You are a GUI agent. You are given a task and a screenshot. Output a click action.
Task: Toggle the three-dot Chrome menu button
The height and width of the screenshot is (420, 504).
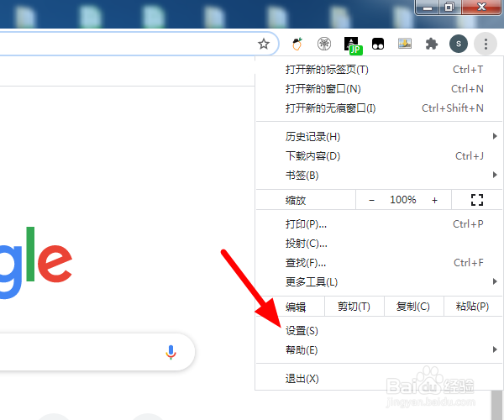tap(486, 44)
